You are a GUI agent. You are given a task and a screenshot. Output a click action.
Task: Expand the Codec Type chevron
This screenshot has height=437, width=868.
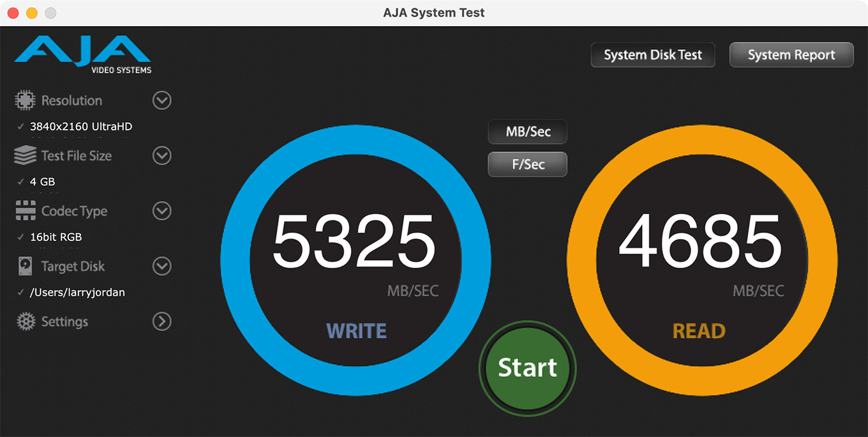point(162,211)
